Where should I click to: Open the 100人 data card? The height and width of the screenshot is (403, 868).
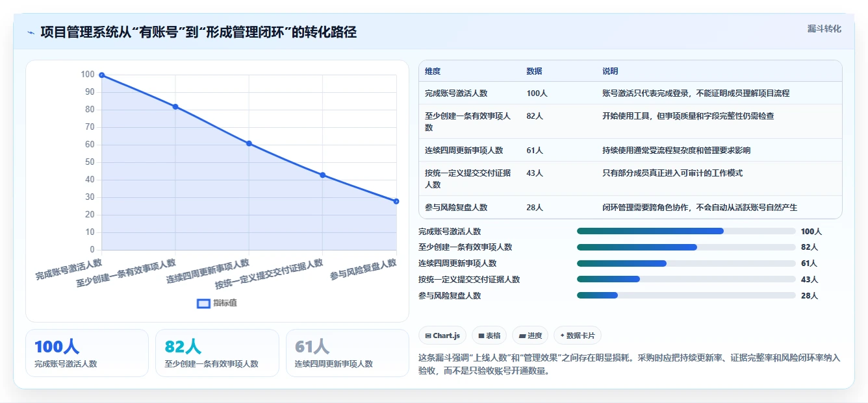[x=87, y=353]
